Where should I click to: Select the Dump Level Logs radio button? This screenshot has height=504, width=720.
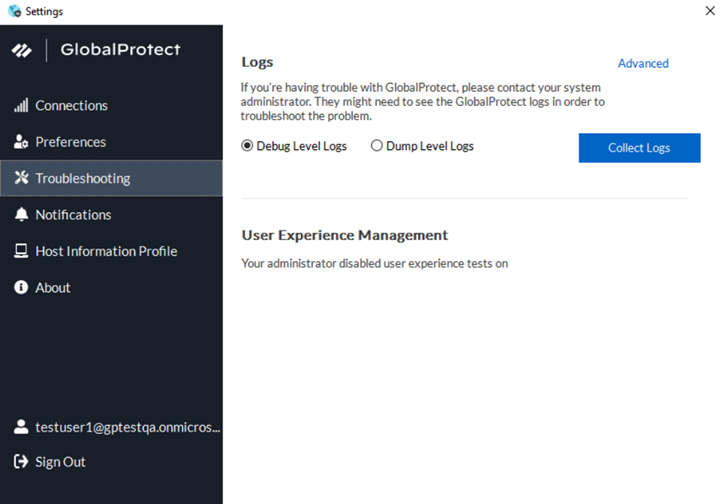click(x=377, y=146)
